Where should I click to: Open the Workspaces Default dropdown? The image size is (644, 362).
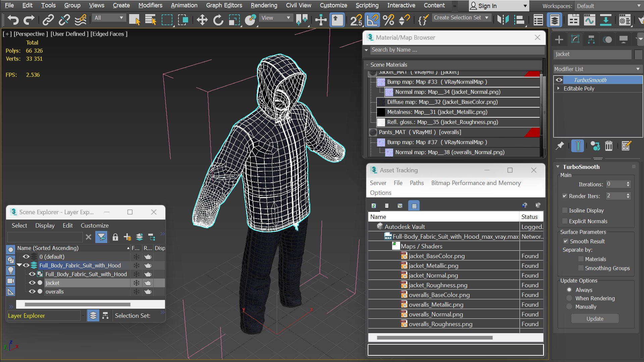click(x=608, y=6)
